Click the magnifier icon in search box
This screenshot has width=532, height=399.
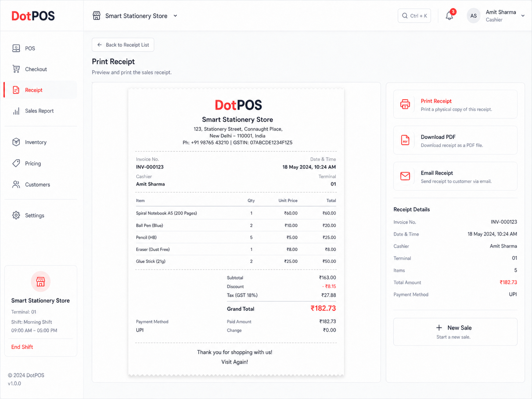point(405,16)
